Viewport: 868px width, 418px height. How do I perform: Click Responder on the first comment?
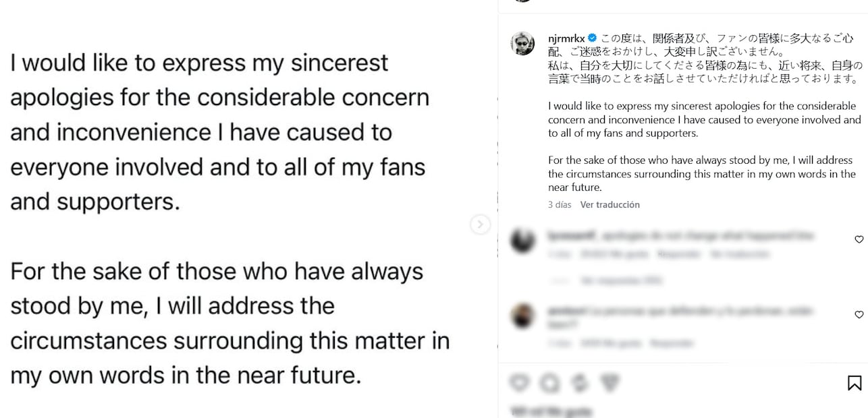coord(678,254)
